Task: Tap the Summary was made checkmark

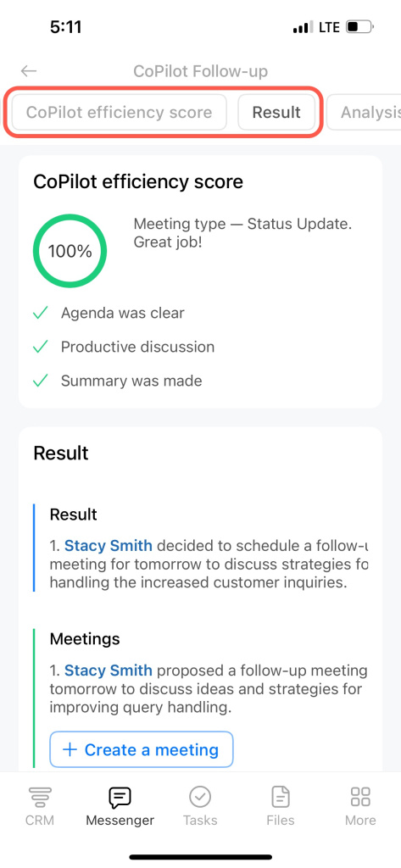Action: point(41,381)
